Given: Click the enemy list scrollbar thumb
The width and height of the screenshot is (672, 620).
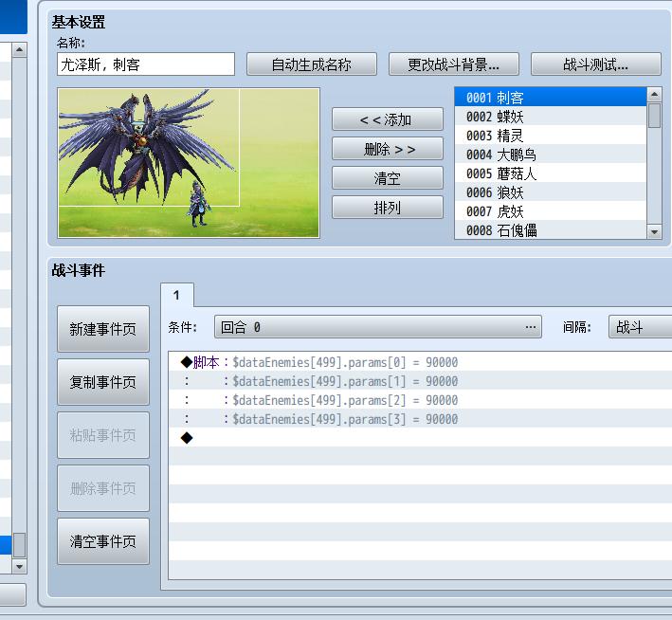Looking at the screenshot, I should pyautogui.click(x=654, y=115).
